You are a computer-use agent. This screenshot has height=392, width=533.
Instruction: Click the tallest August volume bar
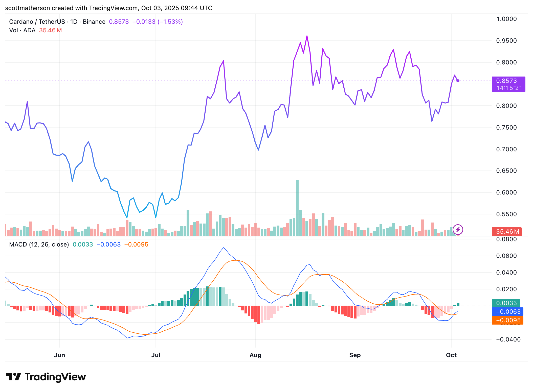(x=297, y=208)
